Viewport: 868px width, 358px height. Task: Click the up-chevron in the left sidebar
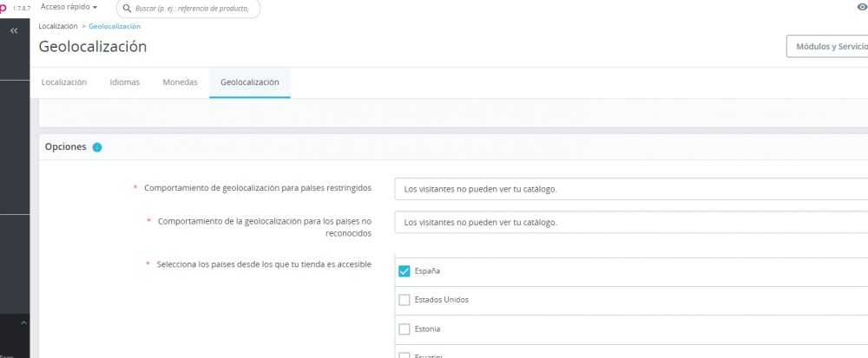pos(23,323)
